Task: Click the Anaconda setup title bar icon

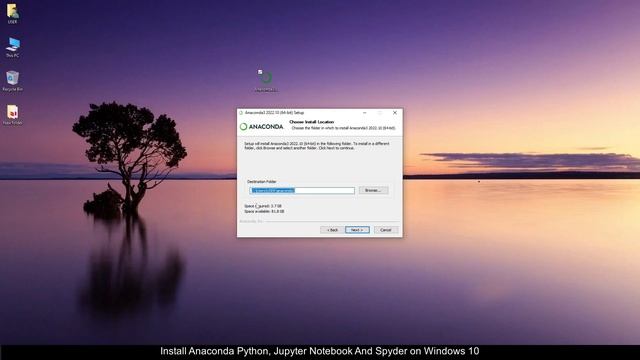Action: 241,113
